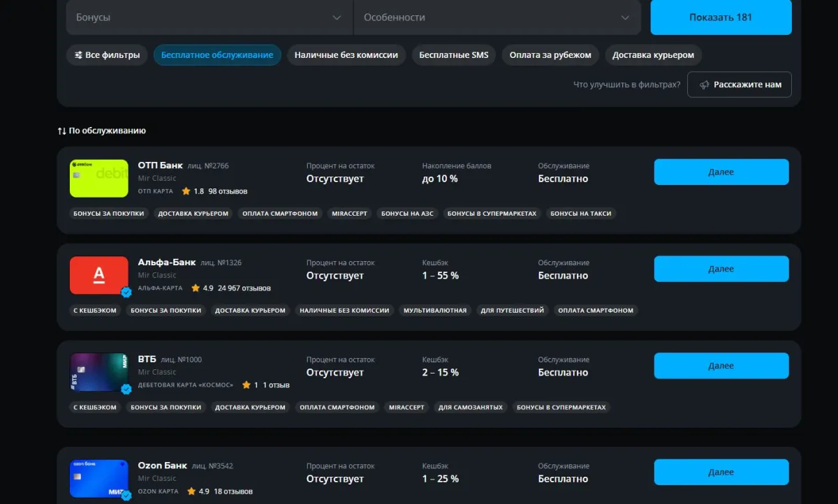Click the Ozon карта product name
The height and width of the screenshot is (504, 838).
point(159,491)
